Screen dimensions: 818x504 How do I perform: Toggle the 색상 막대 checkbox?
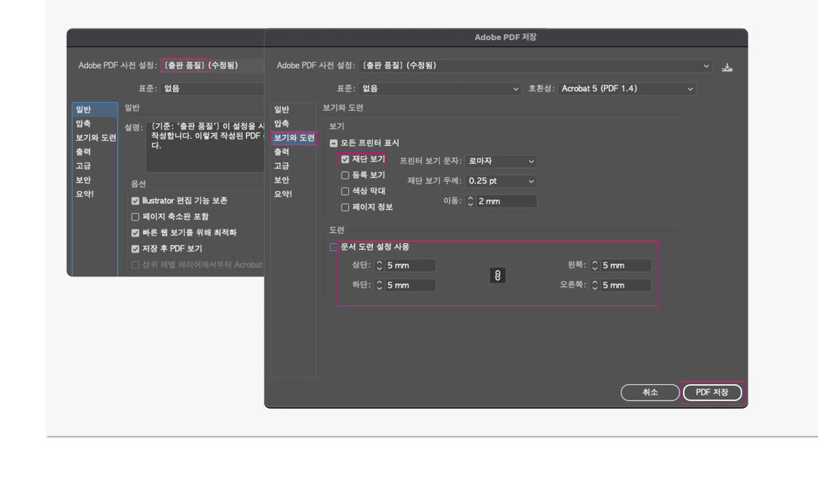pos(346,191)
